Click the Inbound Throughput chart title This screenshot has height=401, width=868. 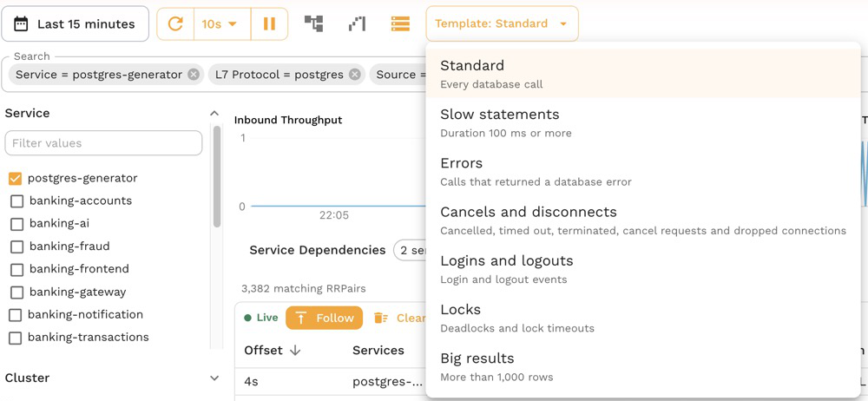click(x=288, y=120)
